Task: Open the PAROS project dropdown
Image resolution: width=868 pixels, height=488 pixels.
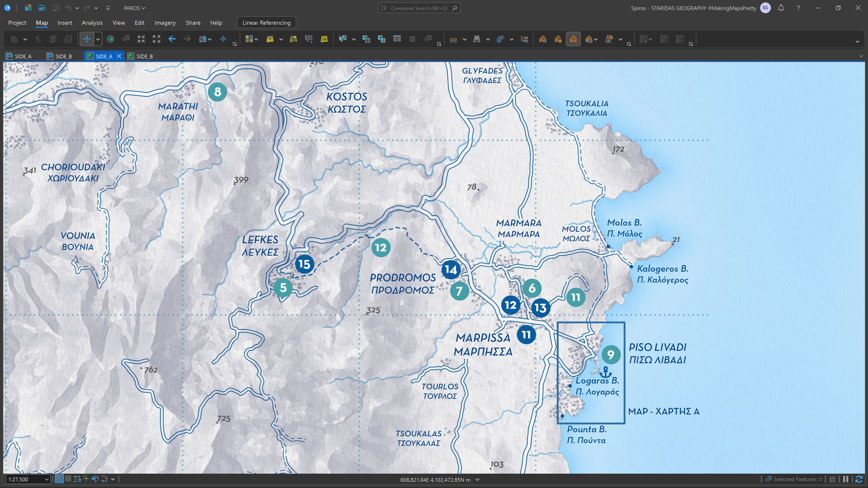Action: point(135,8)
